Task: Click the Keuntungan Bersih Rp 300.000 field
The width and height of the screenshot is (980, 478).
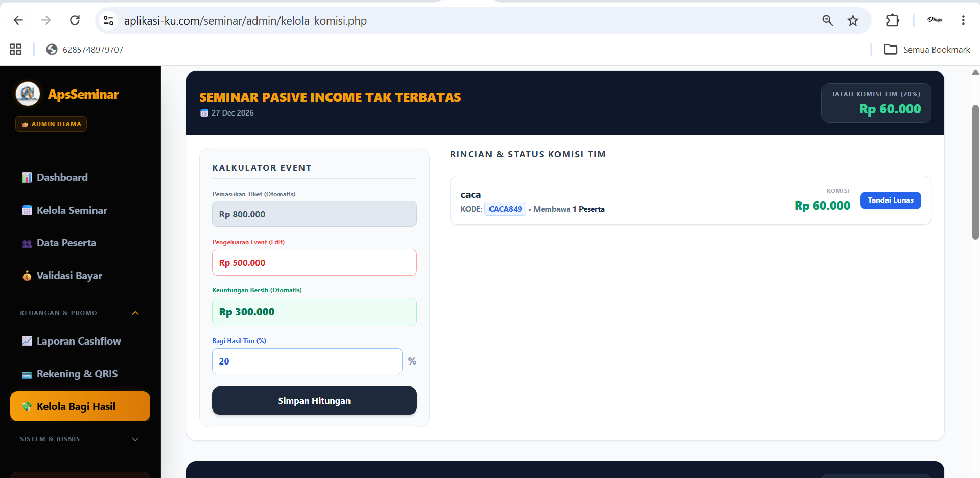Action: [314, 312]
